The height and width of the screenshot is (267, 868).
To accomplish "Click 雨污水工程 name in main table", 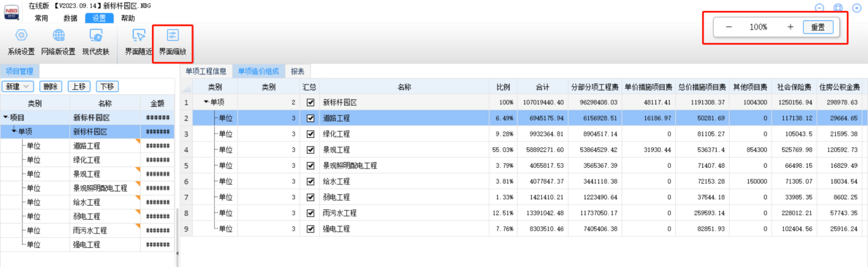I will coord(340,213).
